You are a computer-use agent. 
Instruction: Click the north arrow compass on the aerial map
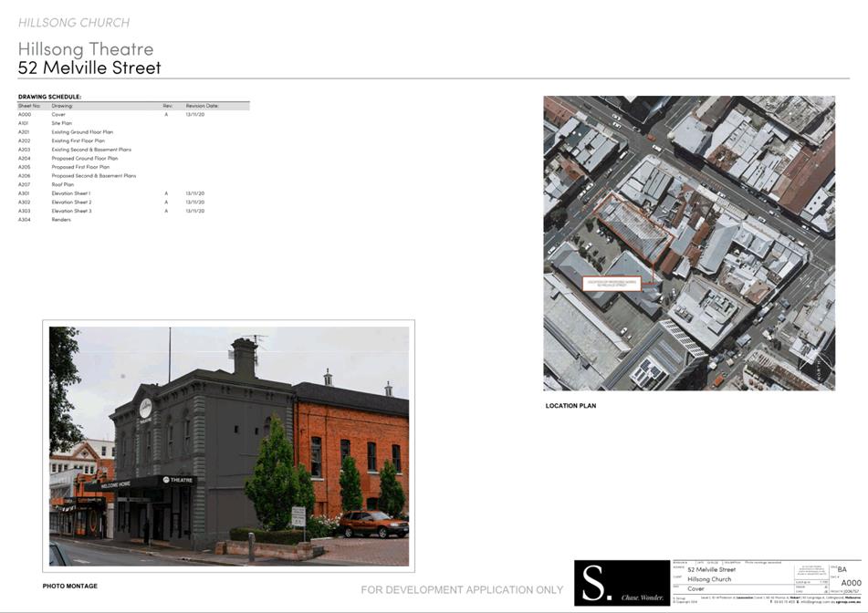pyautogui.click(x=818, y=369)
